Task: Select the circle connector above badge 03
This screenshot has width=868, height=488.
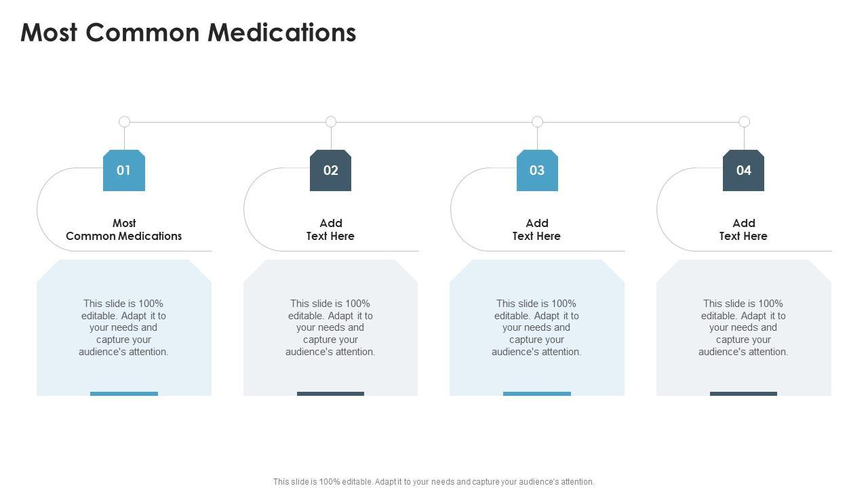Action: tap(537, 122)
